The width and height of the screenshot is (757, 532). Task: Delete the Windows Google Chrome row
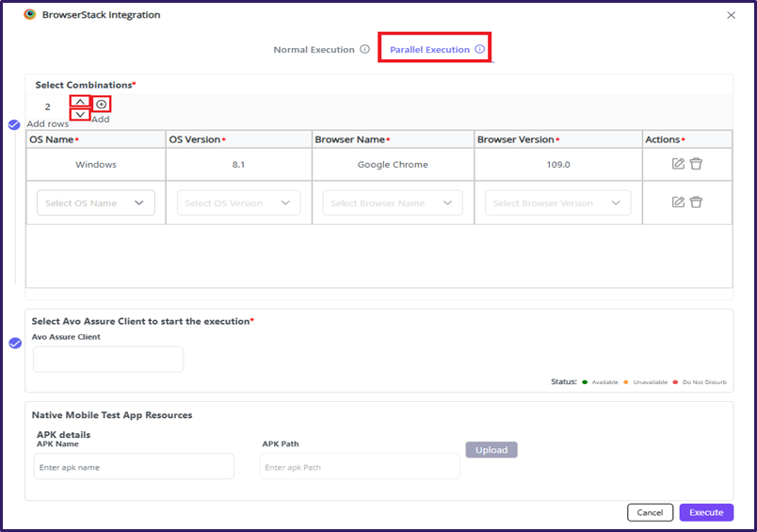click(696, 164)
